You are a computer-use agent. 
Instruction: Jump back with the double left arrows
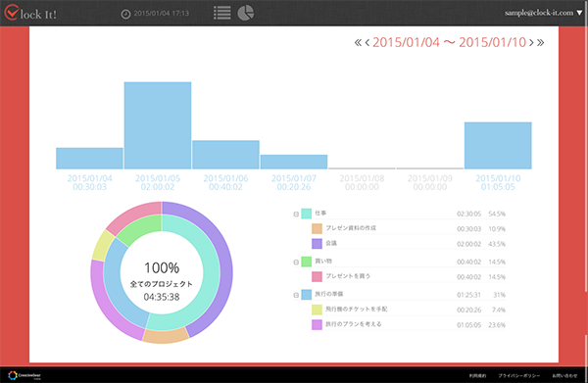click(358, 42)
